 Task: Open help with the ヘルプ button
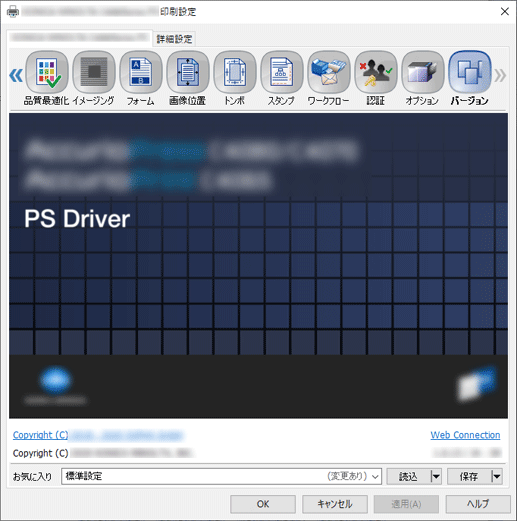(x=478, y=504)
